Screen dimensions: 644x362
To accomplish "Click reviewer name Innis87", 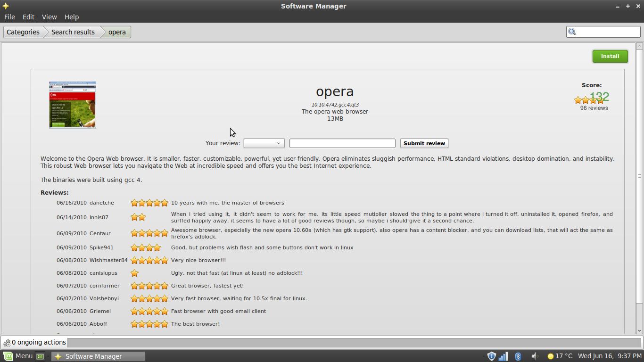I will click(99, 217).
